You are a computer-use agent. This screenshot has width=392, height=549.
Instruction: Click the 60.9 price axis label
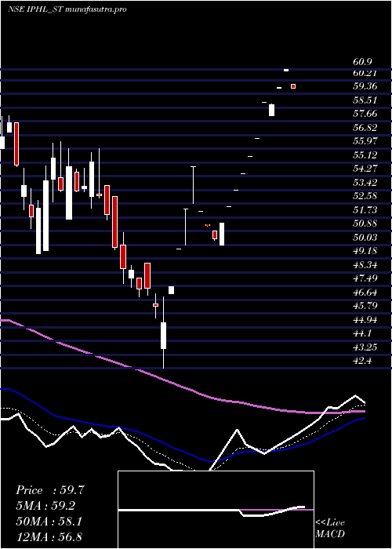tap(362, 62)
